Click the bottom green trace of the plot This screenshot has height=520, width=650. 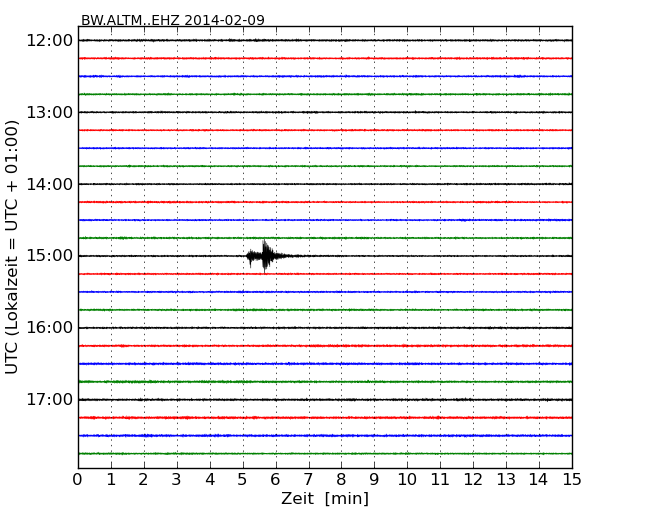coord(325,454)
